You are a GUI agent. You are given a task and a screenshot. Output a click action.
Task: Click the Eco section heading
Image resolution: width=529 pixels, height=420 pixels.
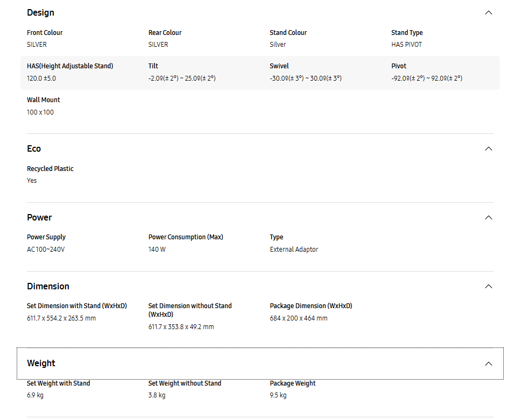tap(34, 149)
